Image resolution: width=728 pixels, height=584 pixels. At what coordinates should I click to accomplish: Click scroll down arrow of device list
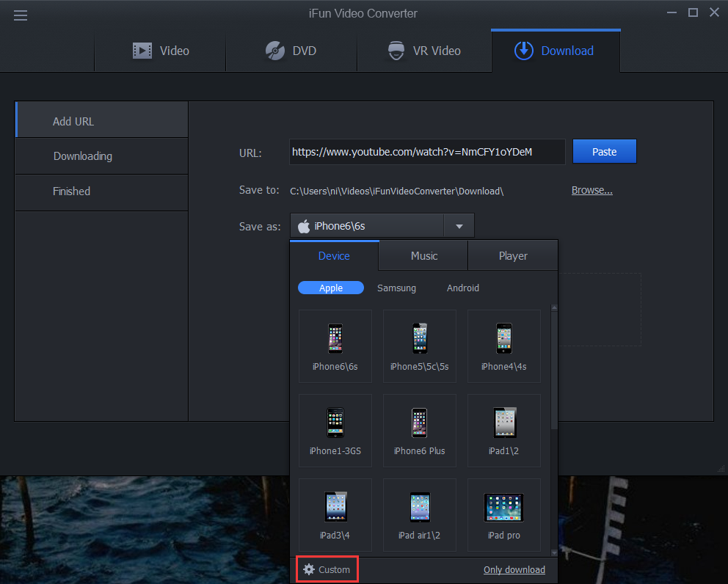(554, 553)
